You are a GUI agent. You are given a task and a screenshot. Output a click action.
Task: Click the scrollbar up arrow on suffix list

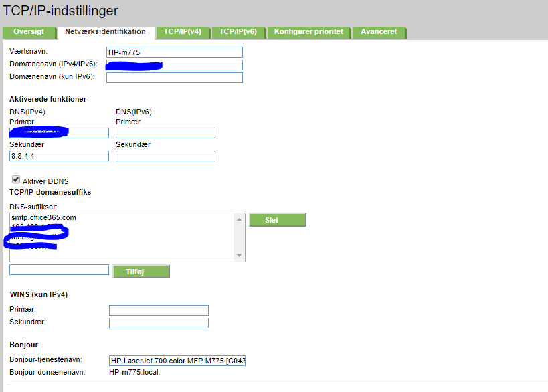coord(238,218)
